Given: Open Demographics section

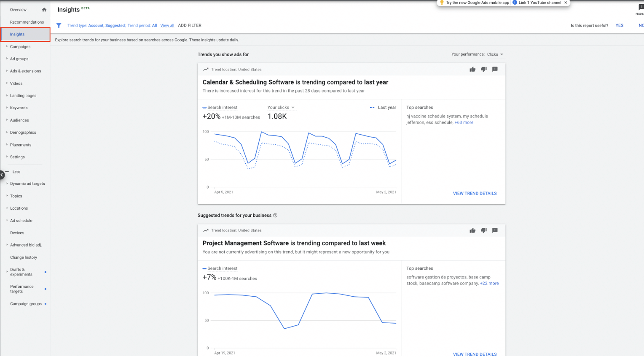Looking at the screenshot, I should click(x=23, y=133).
